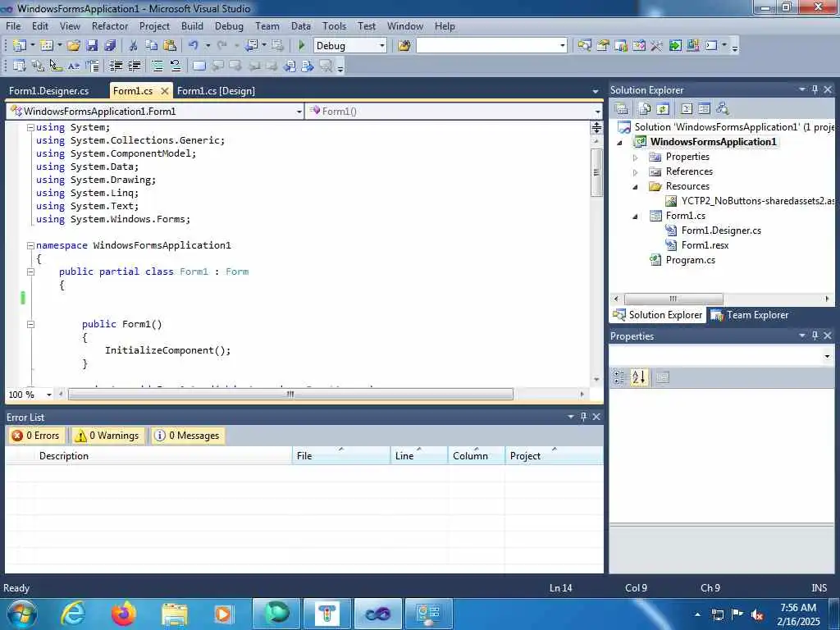This screenshot has height=630, width=840.
Task: Toggle the 0 Warnings filter button
Action: tap(109, 436)
